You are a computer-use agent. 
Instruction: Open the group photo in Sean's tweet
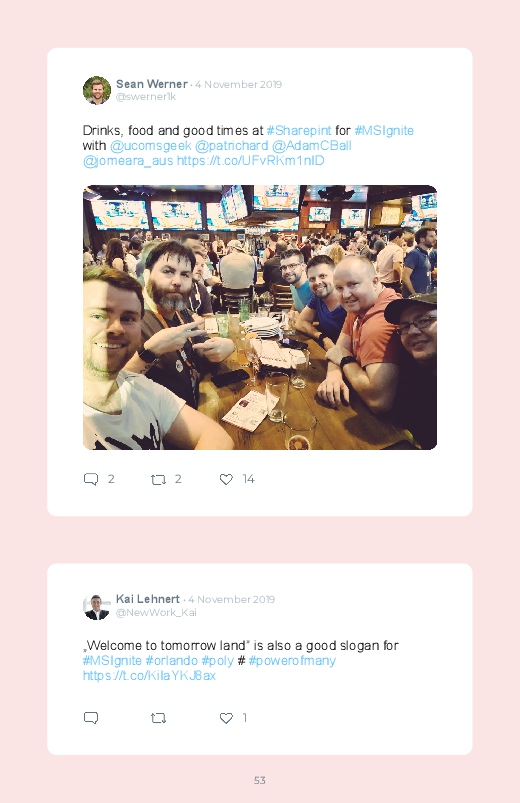point(260,318)
